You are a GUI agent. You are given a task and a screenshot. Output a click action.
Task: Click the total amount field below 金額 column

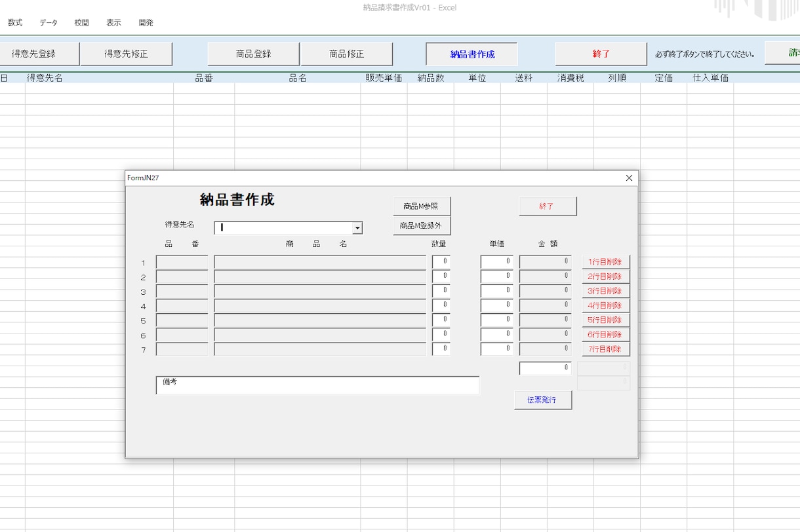[x=546, y=368]
